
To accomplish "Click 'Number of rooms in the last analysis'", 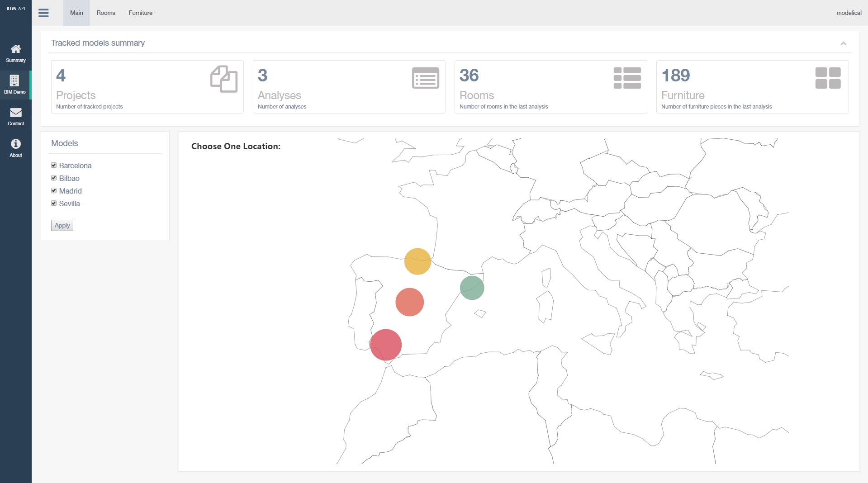I will coord(503,107).
